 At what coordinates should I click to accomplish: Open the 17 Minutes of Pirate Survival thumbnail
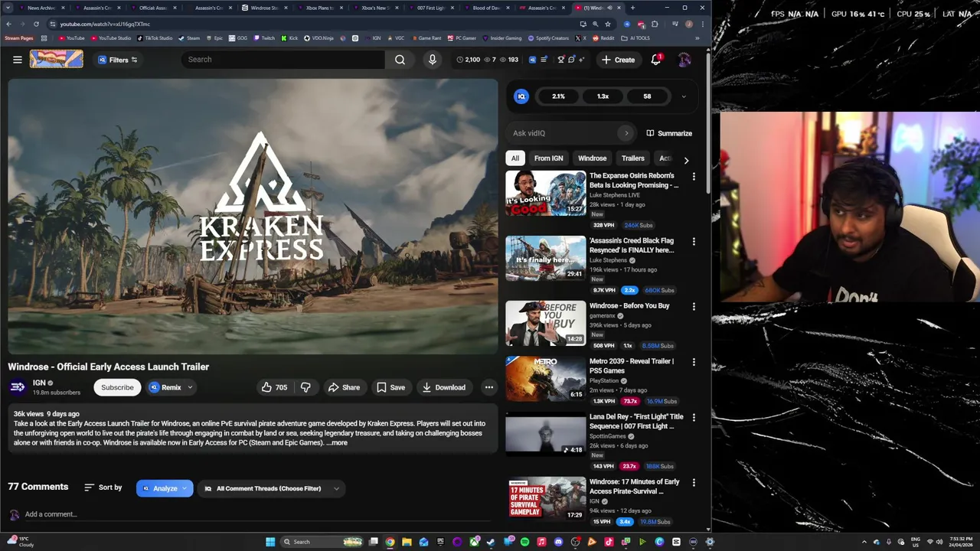pyautogui.click(x=545, y=498)
